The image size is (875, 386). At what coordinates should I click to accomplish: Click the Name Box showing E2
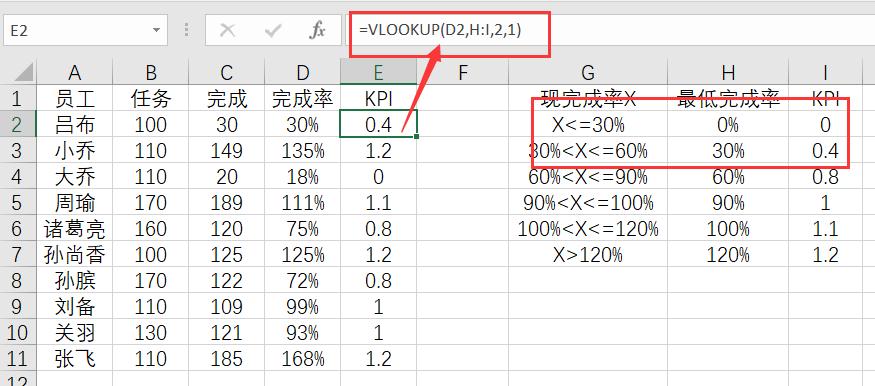[84, 30]
